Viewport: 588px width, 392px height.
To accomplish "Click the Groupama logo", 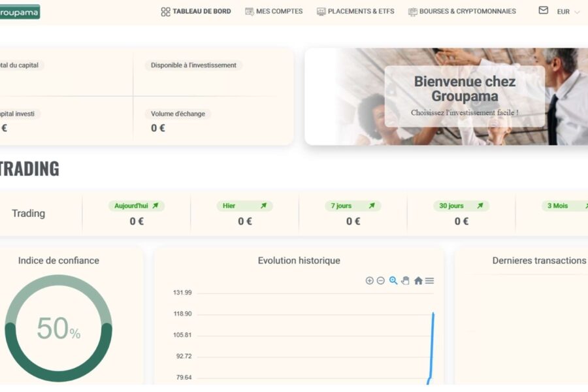I will coord(20,12).
